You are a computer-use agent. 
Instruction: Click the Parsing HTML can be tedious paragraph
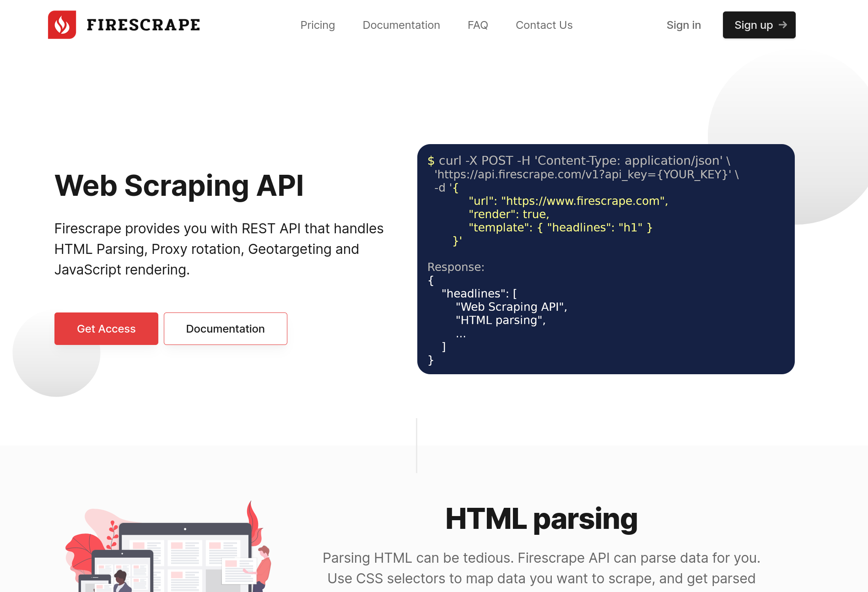tap(541, 568)
